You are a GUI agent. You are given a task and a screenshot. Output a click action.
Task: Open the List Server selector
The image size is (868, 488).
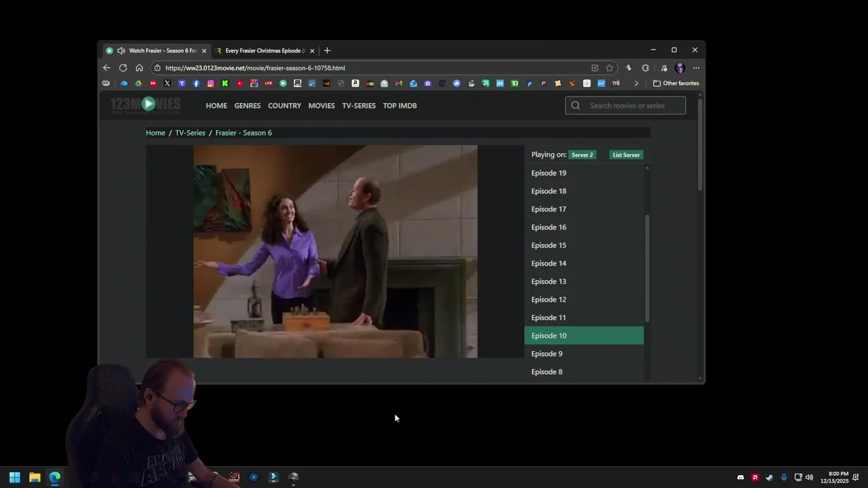[x=626, y=155]
